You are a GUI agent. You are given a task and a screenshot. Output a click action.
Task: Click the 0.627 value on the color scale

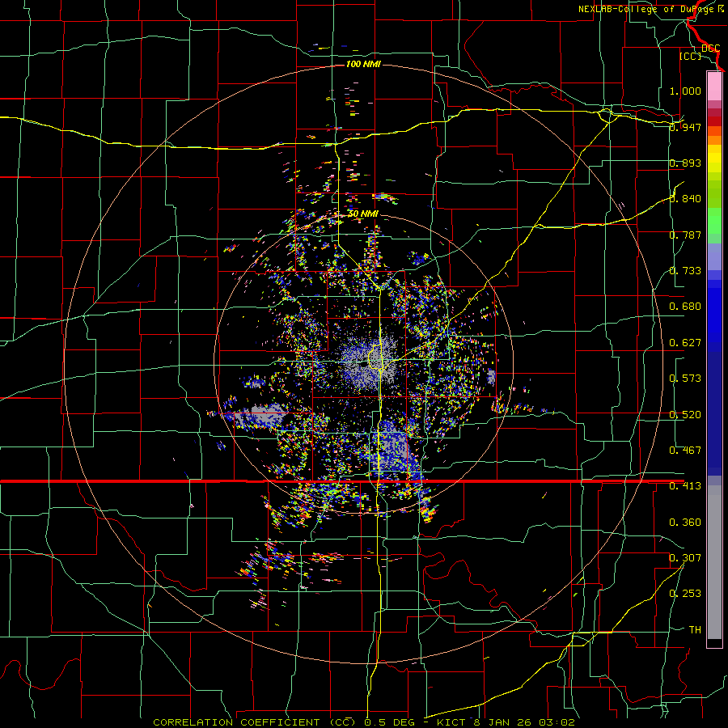click(685, 343)
